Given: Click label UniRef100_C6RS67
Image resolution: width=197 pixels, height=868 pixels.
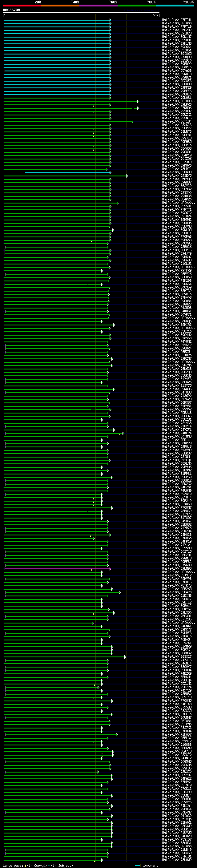Looking at the screenshot, I should pos(177,402).
